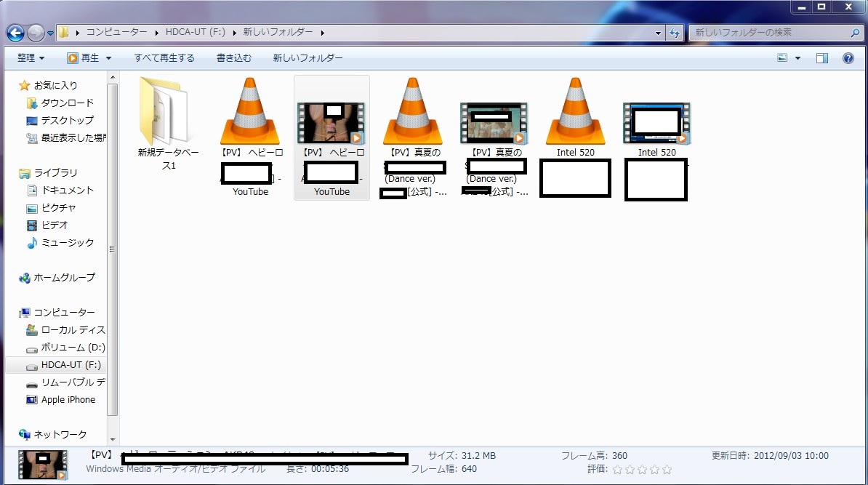Open ドキュメント library
The width and height of the screenshot is (868, 485).
pyautogui.click(x=68, y=190)
